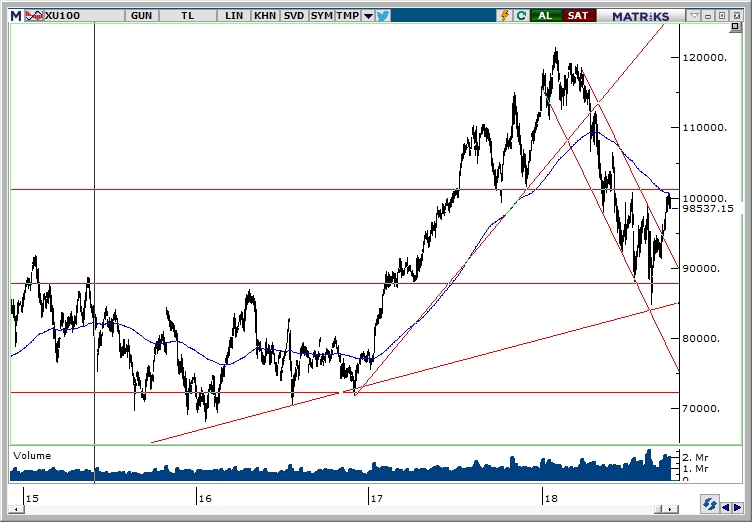The height and width of the screenshot is (522, 752).
Task: Click the 100000. price axis label
Action: click(705, 198)
